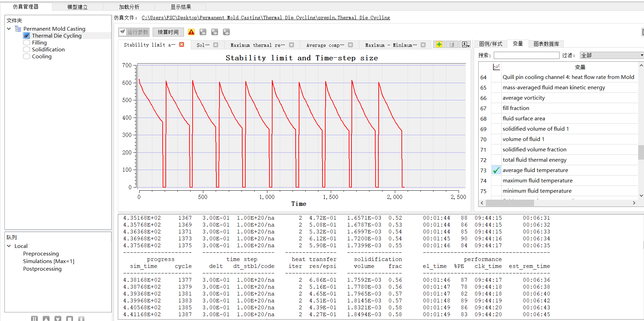
Task: Collapse the Permanent Mold Casting tree node
Action: (9, 29)
